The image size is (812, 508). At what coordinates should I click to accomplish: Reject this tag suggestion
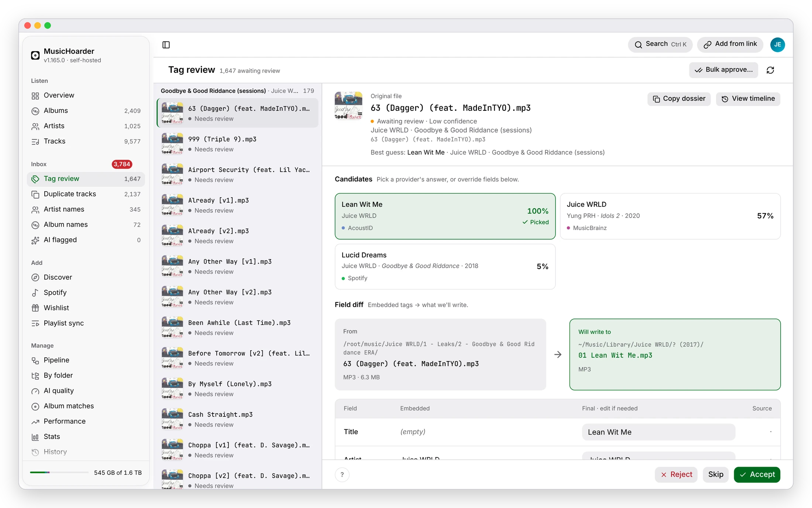tap(676, 475)
